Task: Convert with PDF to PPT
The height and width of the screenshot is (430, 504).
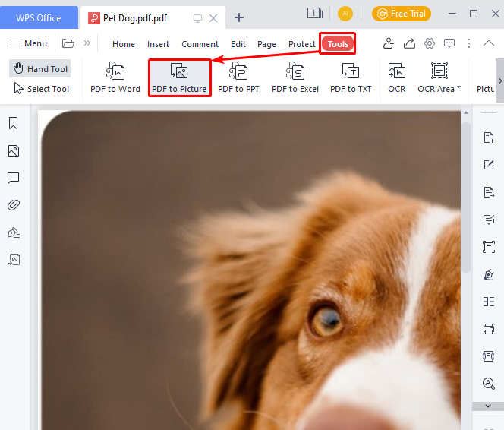Action: [238, 77]
